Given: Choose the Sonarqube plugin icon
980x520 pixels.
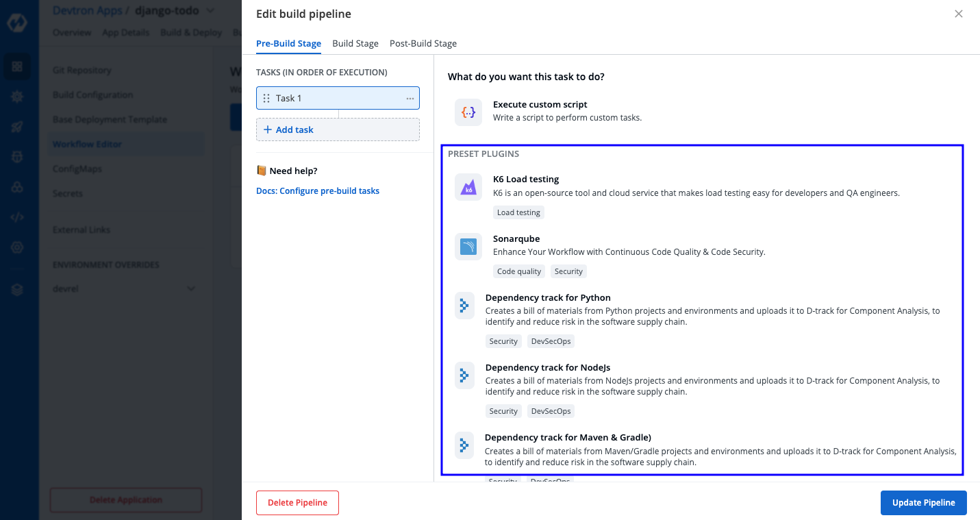Looking at the screenshot, I should click(x=468, y=246).
